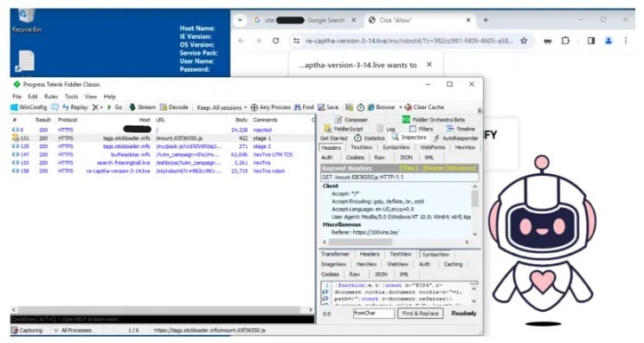Viewport: 644px width, 343px height.
Task: Open the Help menu
Action: point(110,96)
